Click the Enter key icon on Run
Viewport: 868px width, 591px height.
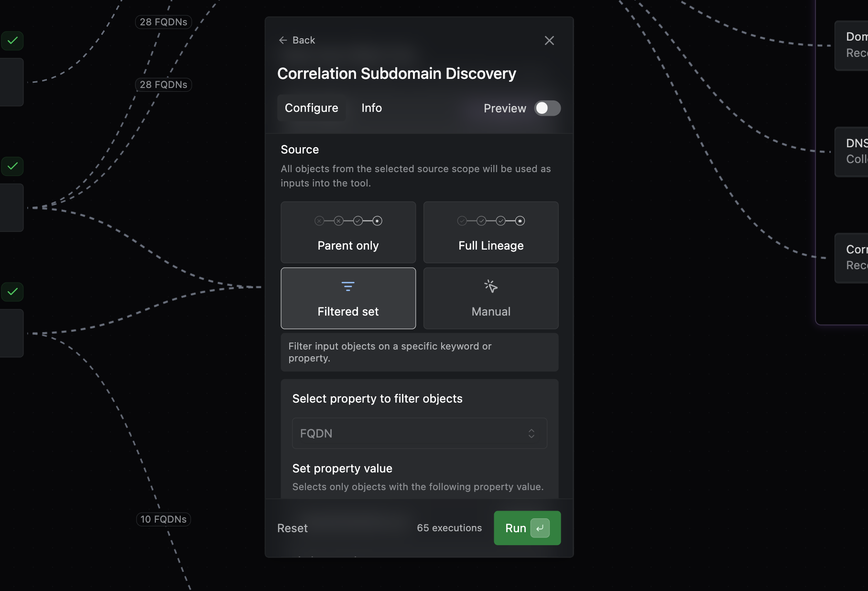pos(540,528)
